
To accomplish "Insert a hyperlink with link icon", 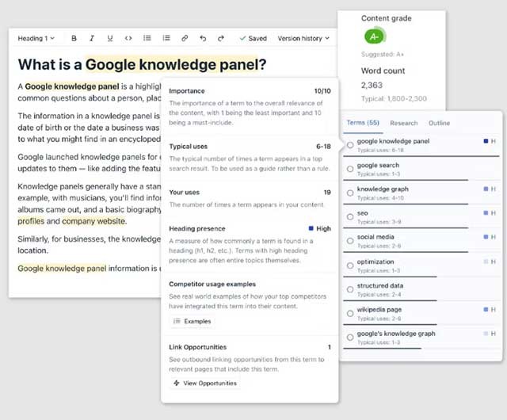I will (x=185, y=38).
